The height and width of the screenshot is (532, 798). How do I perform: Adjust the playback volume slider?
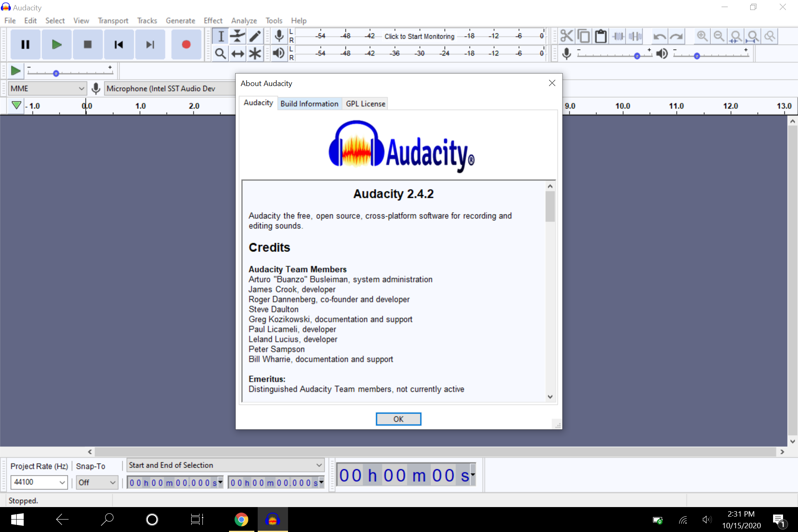[697, 56]
